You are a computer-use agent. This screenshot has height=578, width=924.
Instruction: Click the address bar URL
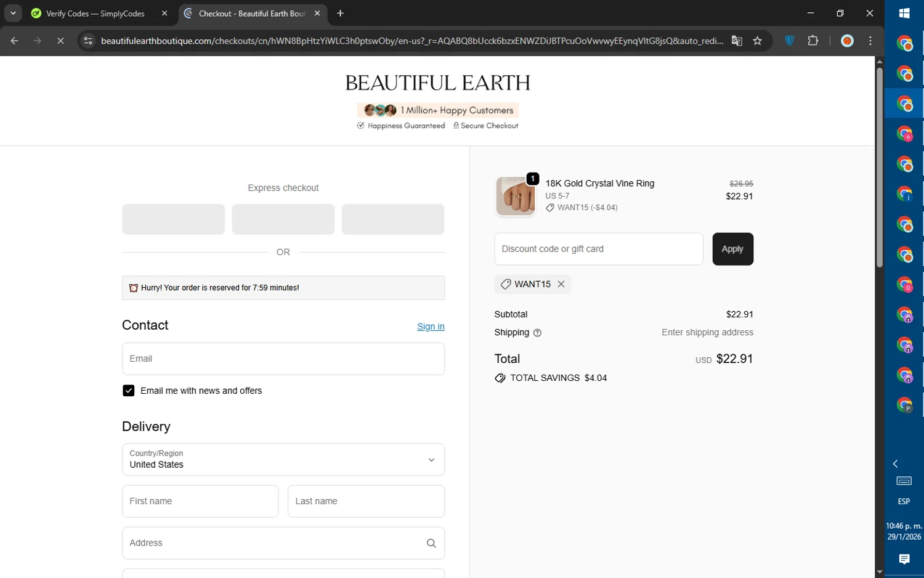click(x=411, y=41)
